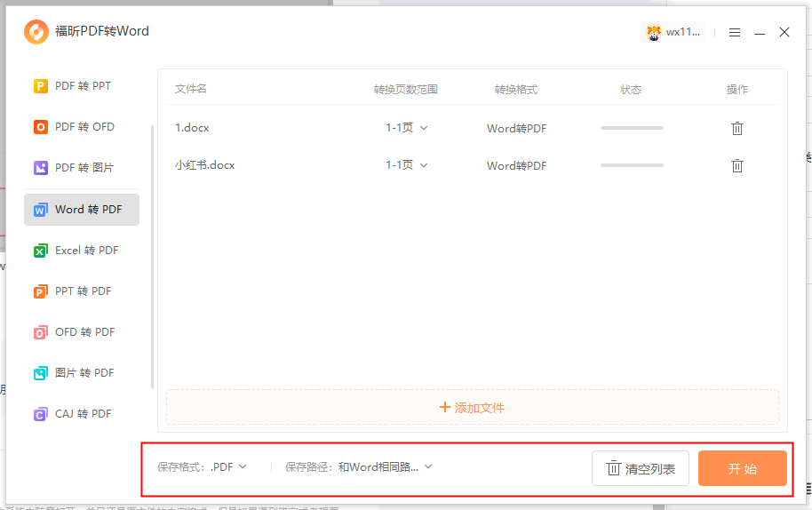Delete the 小红书.docx file row
Image resolution: width=812 pixels, height=510 pixels.
[736, 165]
